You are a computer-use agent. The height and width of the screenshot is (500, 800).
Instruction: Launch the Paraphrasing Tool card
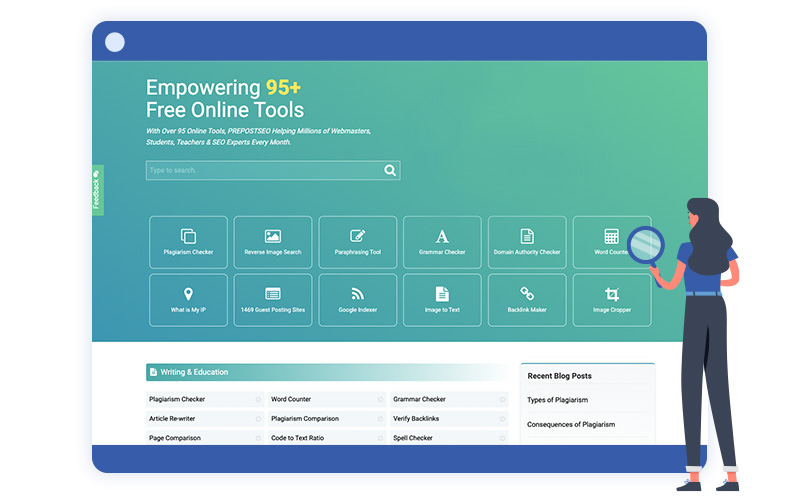pos(358,242)
